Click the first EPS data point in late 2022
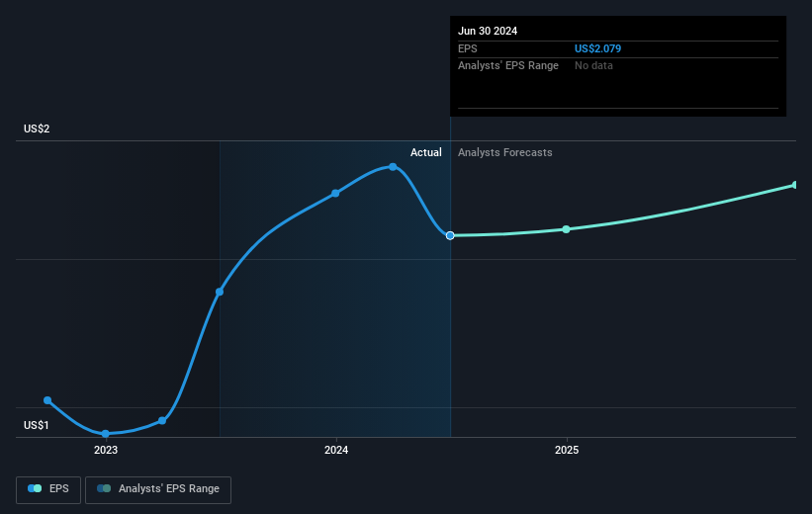 (47, 400)
